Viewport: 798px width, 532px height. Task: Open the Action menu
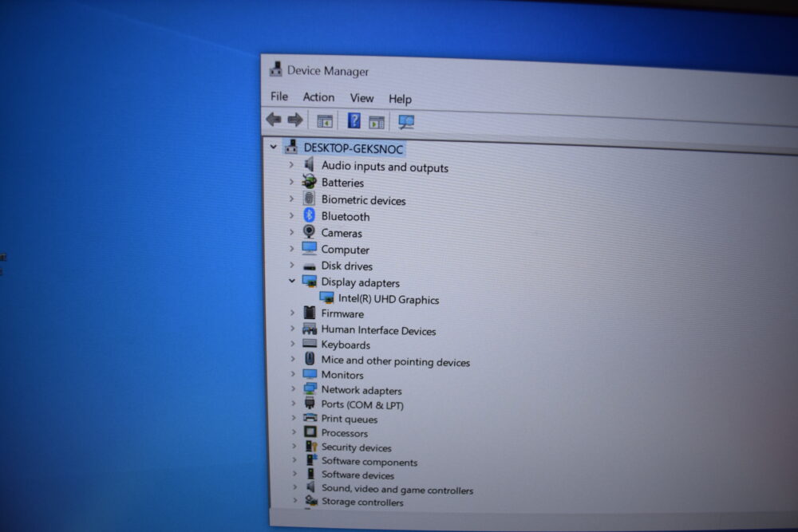point(318,97)
